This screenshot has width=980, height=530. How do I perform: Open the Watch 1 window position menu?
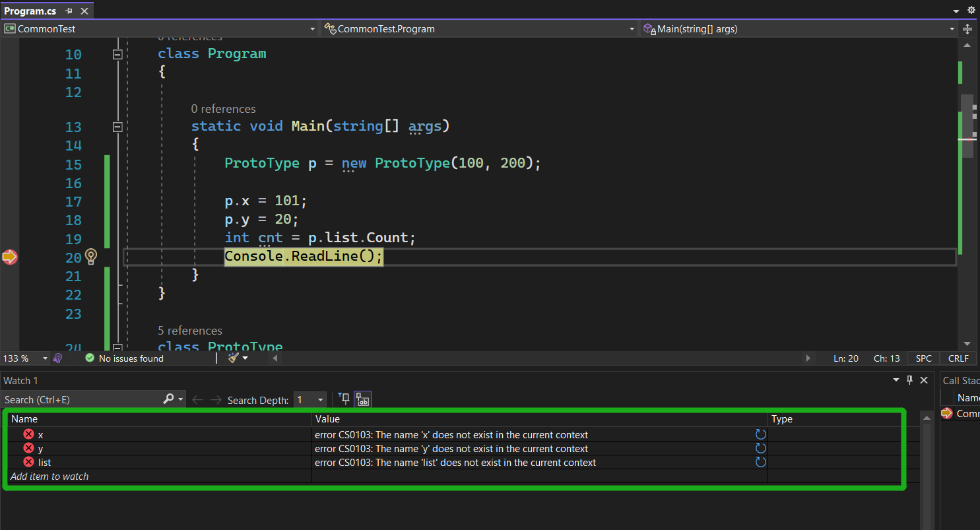click(896, 380)
